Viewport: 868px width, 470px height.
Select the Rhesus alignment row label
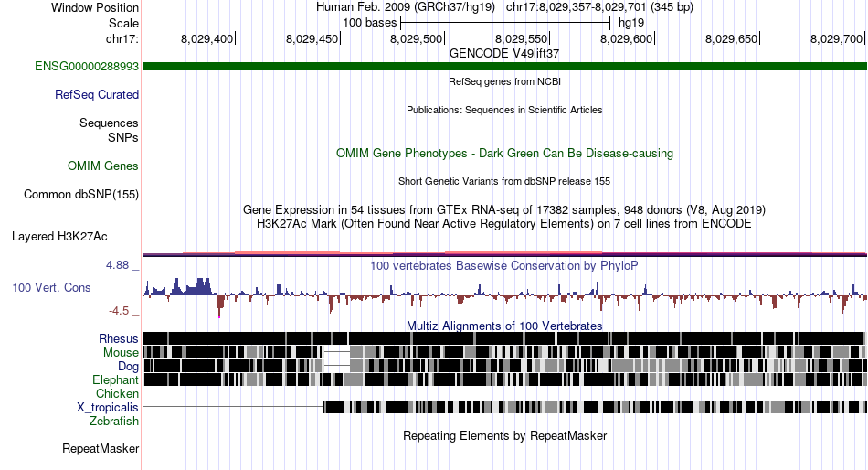pyautogui.click(x=118, y=338)
